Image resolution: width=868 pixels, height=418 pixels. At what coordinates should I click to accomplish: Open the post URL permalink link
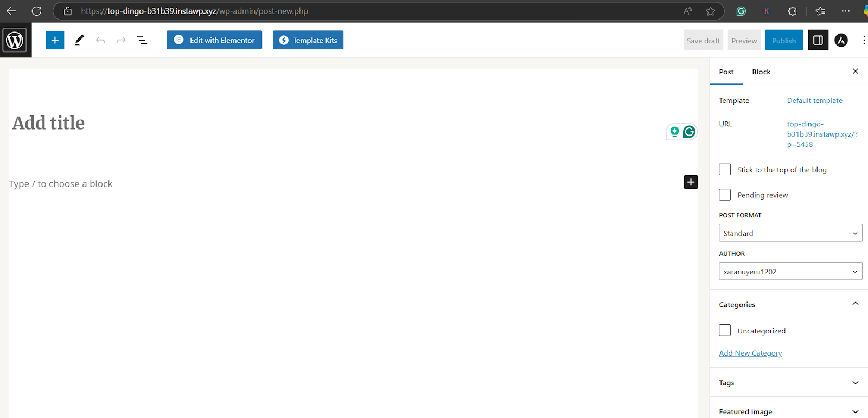[822, 134]
